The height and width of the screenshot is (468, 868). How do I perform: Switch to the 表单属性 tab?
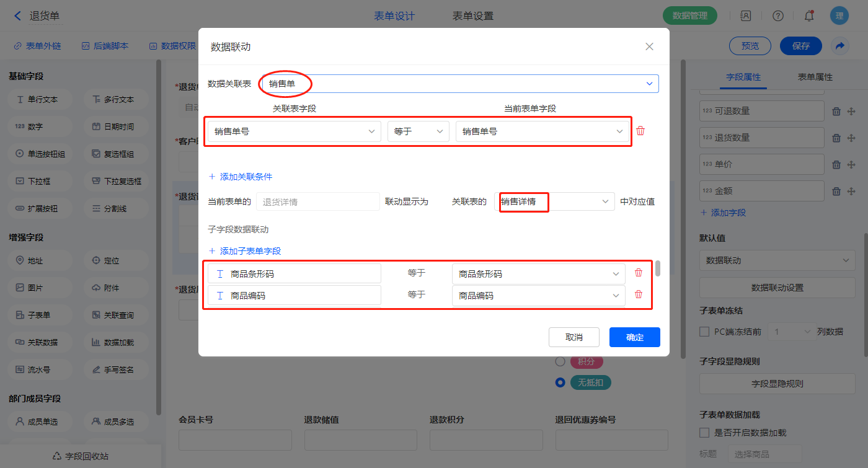pos(815,77)
